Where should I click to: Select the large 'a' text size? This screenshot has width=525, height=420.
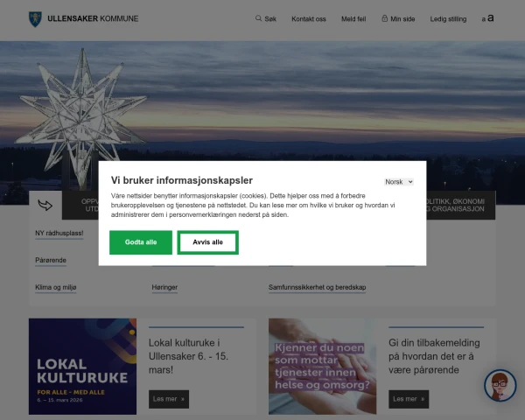point(491,17)
